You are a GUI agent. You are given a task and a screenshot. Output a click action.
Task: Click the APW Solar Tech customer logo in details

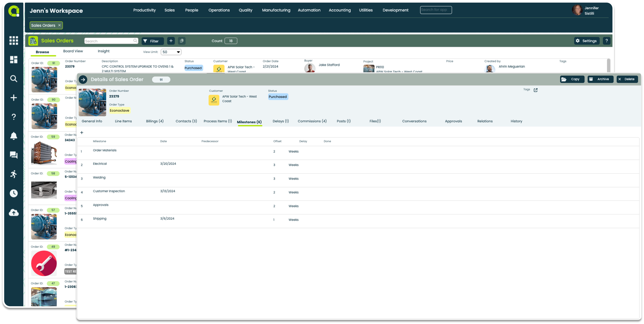click(214, 100)
